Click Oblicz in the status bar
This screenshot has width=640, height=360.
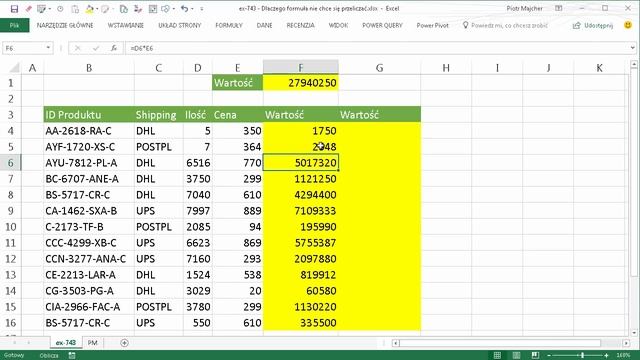[49, 356]
